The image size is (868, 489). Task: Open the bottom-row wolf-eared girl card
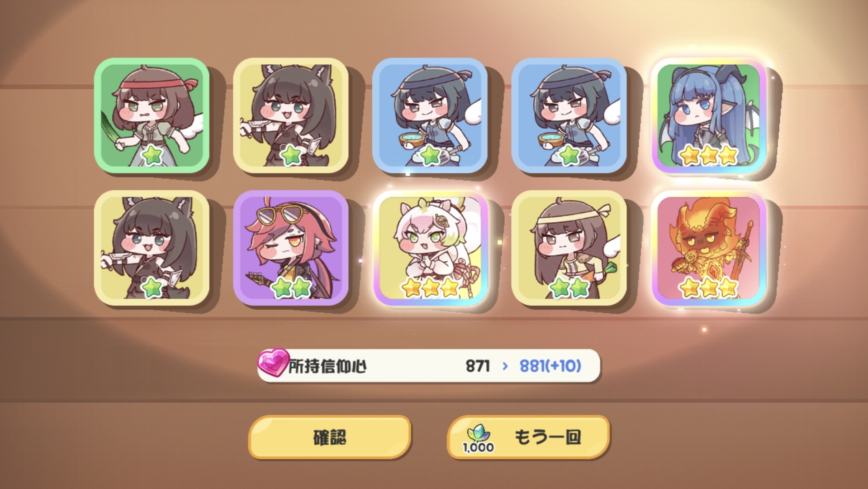pos(152,248)
